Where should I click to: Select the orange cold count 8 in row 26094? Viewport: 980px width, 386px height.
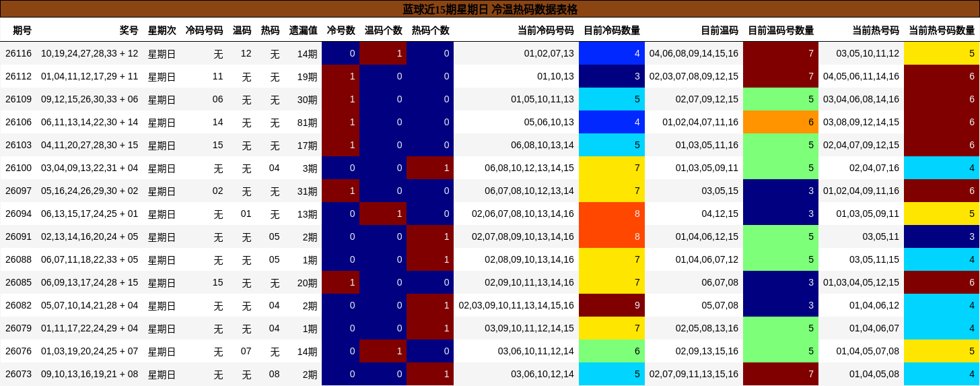(x=612, y=214)
